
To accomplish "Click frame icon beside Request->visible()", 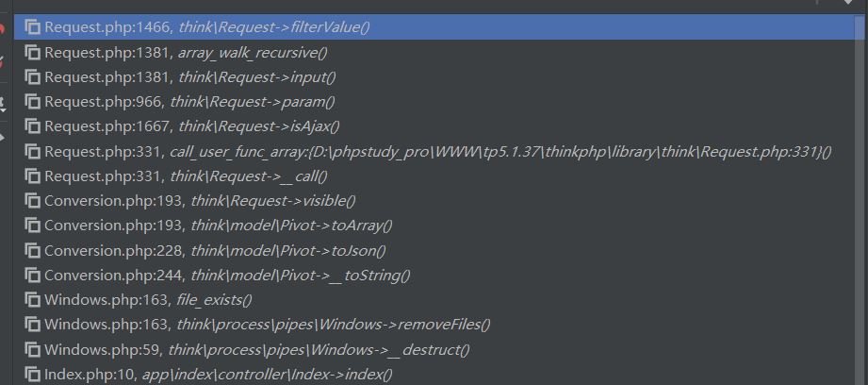I will pyautogui.click(x=33, y=201).
